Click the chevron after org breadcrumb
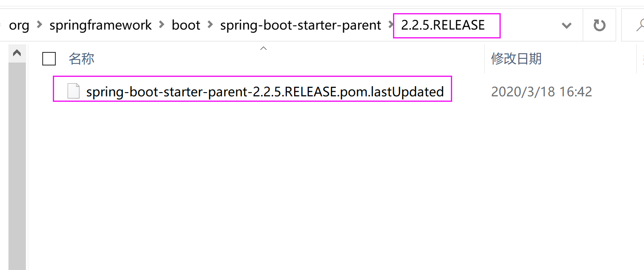The image size is (644, 270). click(x=38, y=25)
